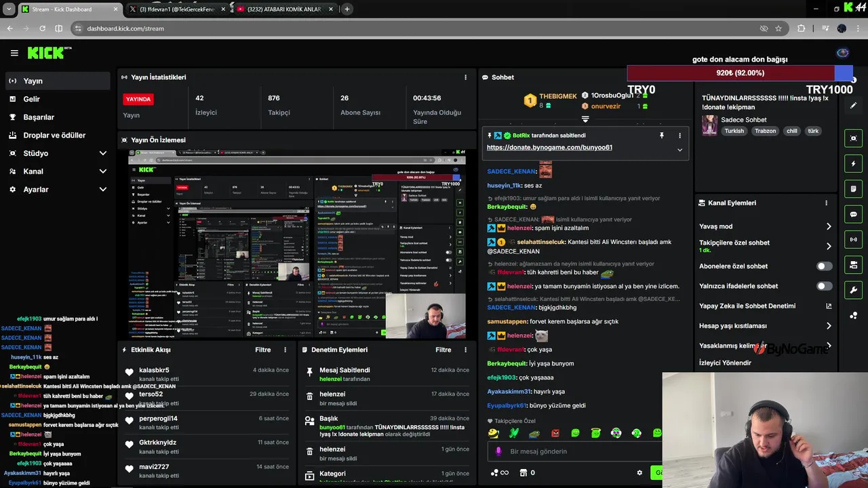Open the Gelir page in sidebar

pos(57,99)
